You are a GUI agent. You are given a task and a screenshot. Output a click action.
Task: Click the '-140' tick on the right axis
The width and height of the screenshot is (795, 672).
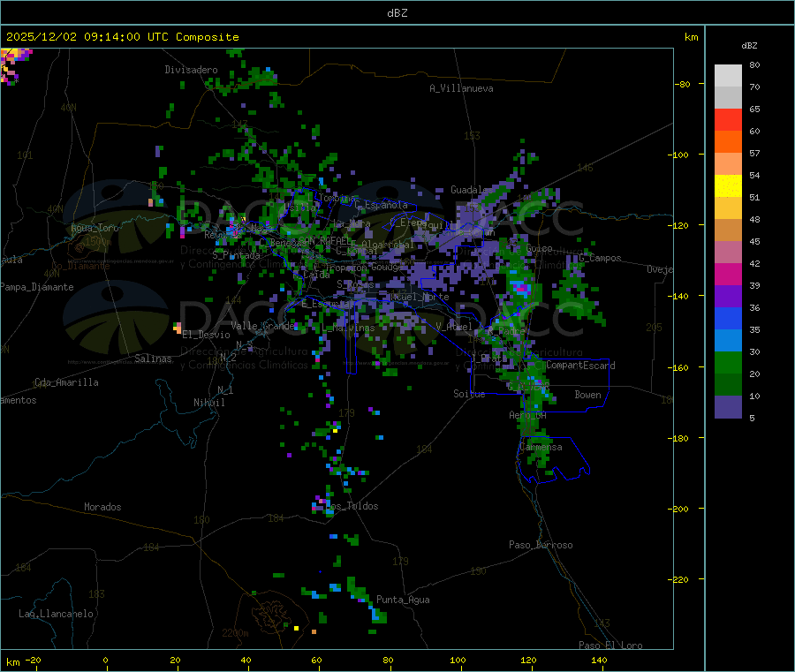pos(678,297)
